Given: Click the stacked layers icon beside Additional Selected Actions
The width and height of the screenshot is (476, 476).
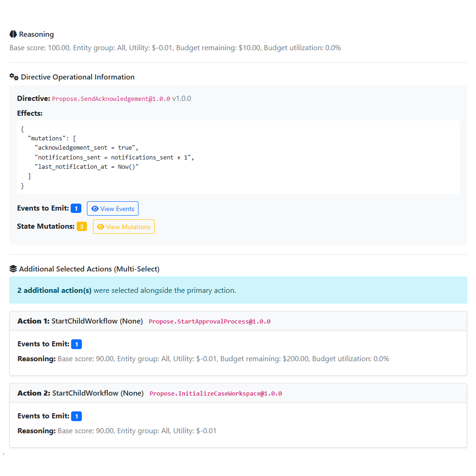Looking at the screenshot, I should tap(13, 269).
